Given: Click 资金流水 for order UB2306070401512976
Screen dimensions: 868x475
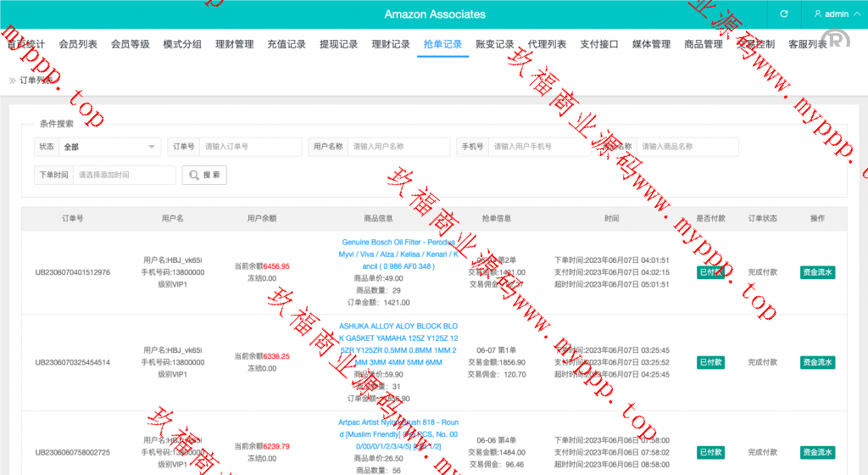Looking at the screenshot, I should 817,272.
